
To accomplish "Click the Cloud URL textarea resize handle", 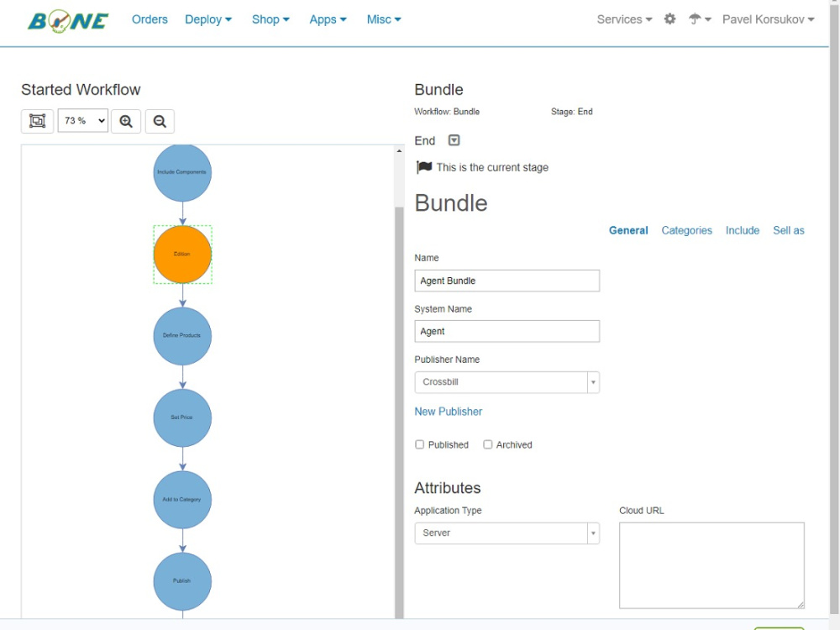I will (801, 605).
